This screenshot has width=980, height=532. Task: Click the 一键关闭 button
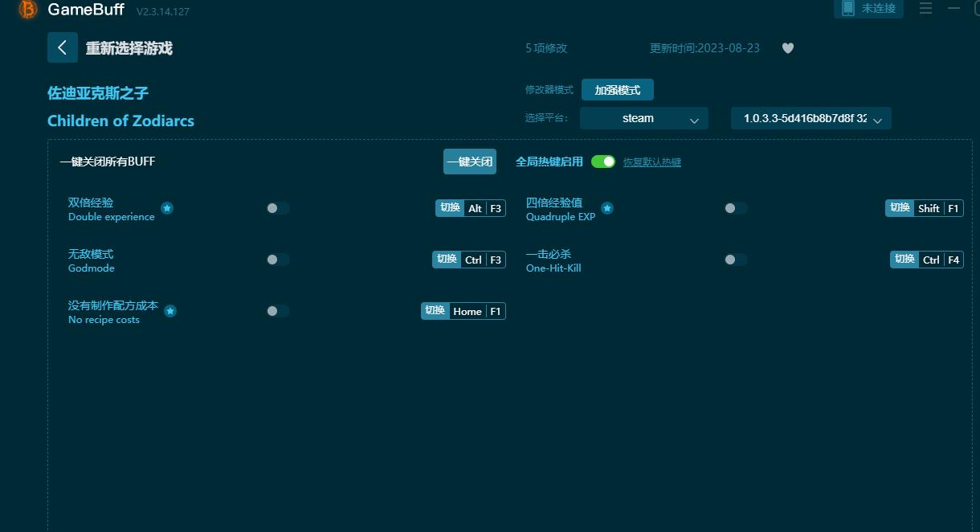click(470, 162)
